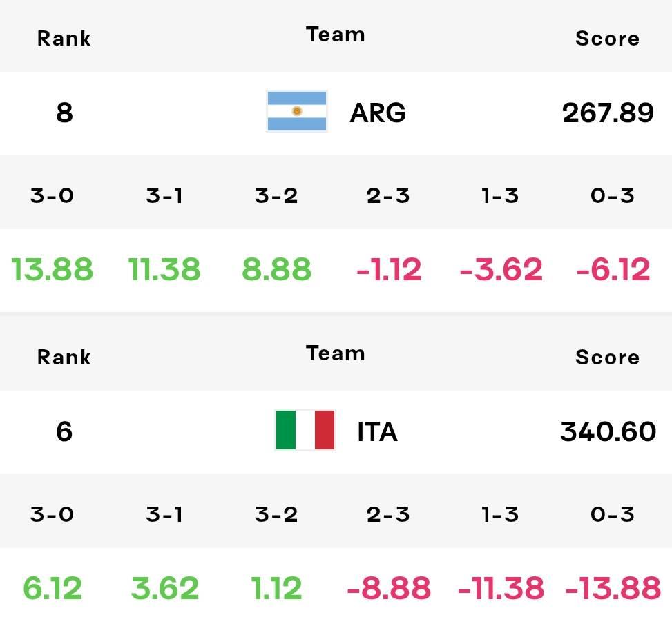Click Italy's red -8.88 value

coord(389,588)
